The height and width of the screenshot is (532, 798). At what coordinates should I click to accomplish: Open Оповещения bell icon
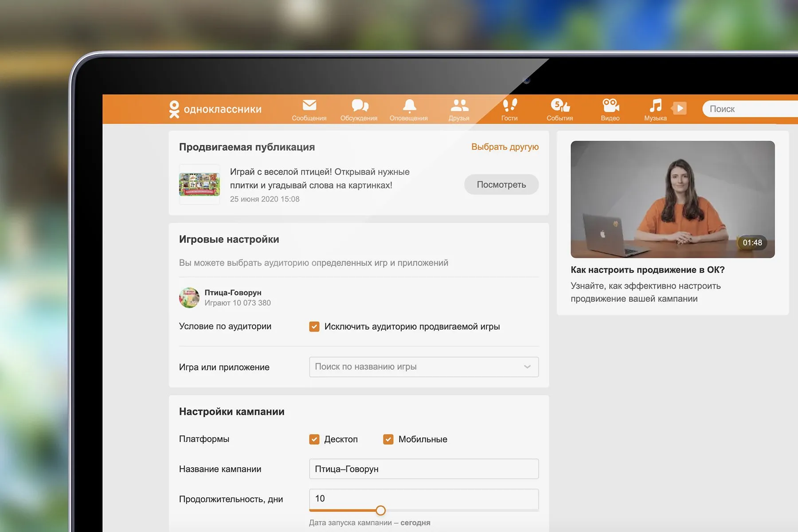[409, 106]
